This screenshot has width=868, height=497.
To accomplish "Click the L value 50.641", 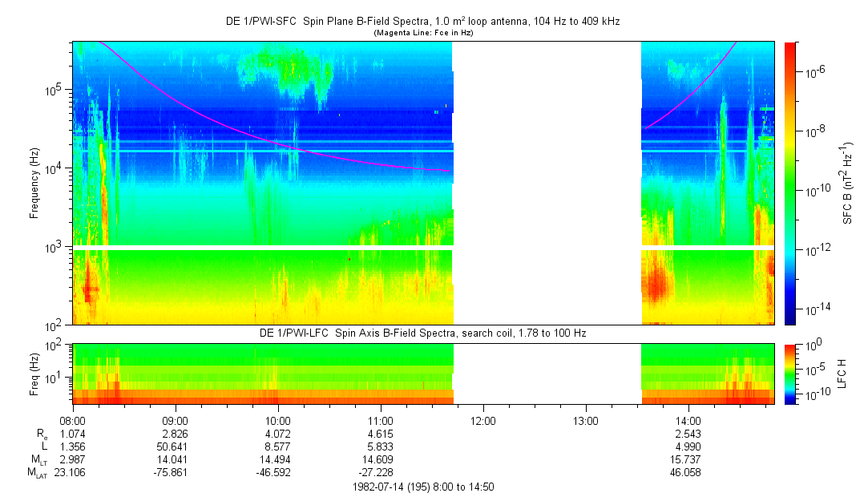I will coord(173,446).
